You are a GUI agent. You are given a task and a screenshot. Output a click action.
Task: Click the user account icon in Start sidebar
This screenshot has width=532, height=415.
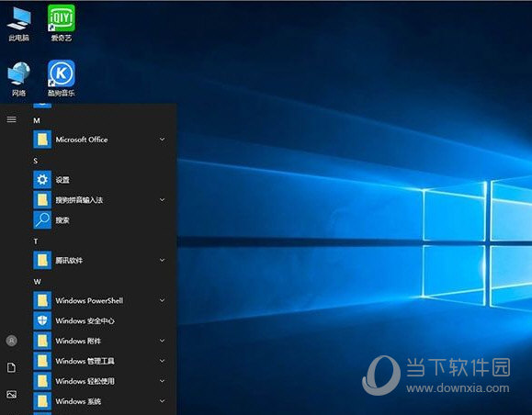[x=12, y=341]
